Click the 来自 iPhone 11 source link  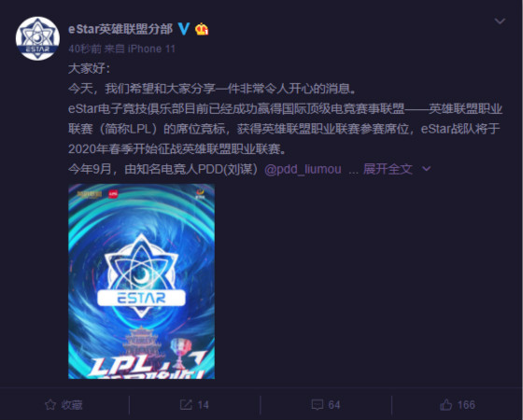140,49
